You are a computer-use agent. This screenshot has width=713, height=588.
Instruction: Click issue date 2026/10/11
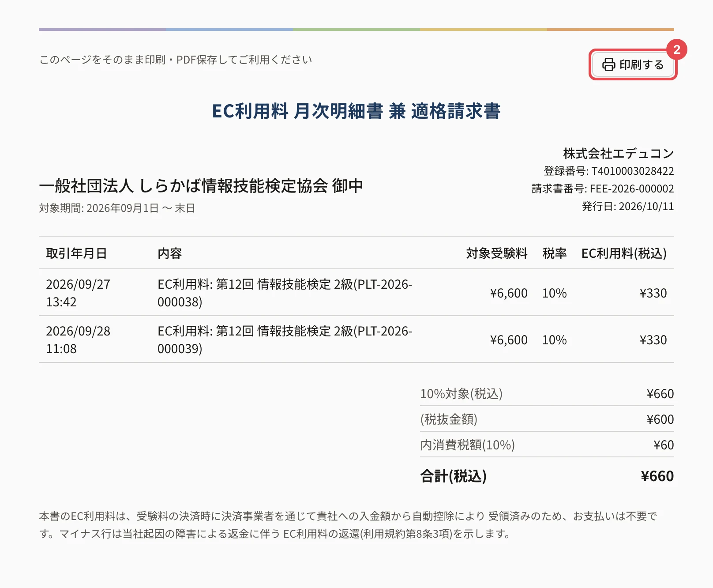pos(646,206)
